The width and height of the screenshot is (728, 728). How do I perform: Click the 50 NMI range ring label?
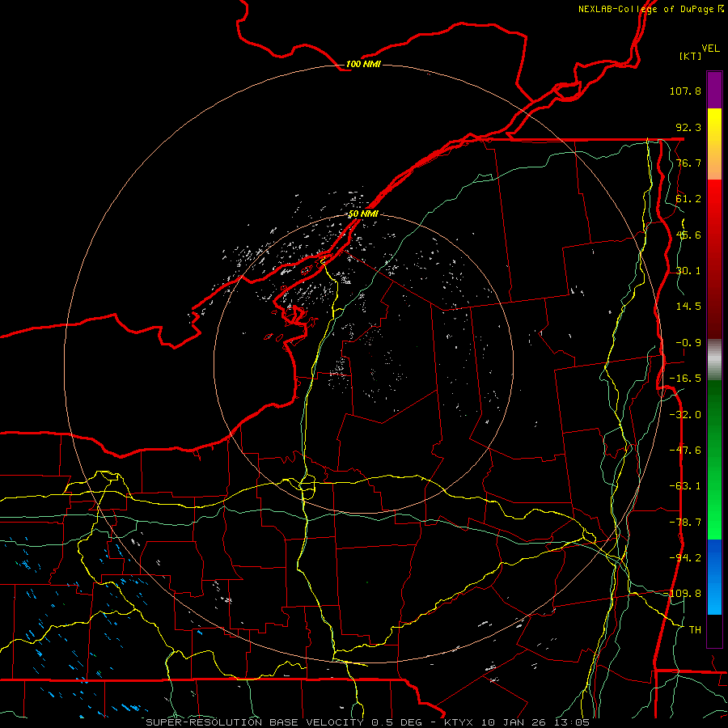coord(363,214)
